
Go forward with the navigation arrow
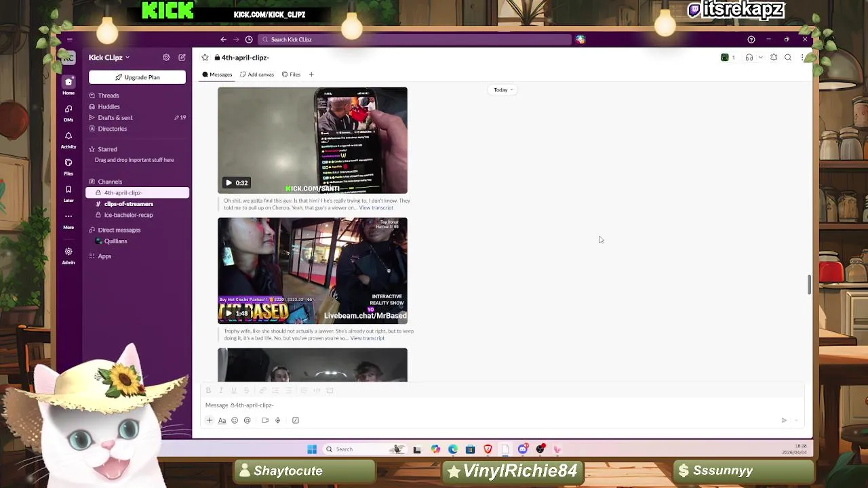(x=236, y=39)
